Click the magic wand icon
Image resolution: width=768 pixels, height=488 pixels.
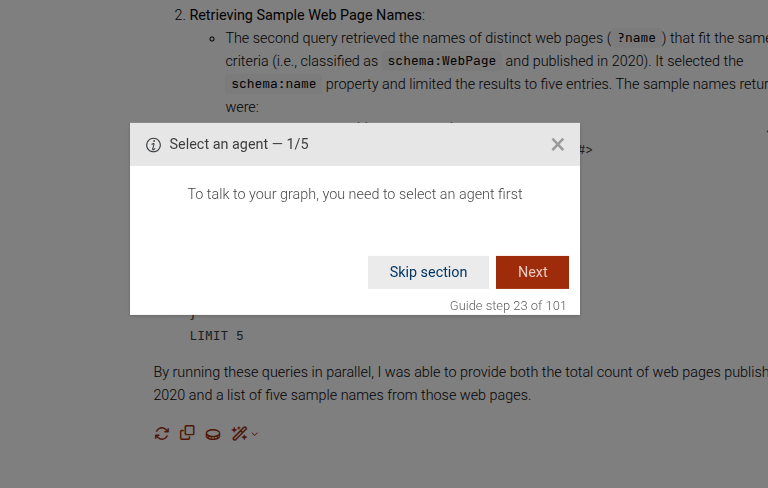tap(239, 433)
